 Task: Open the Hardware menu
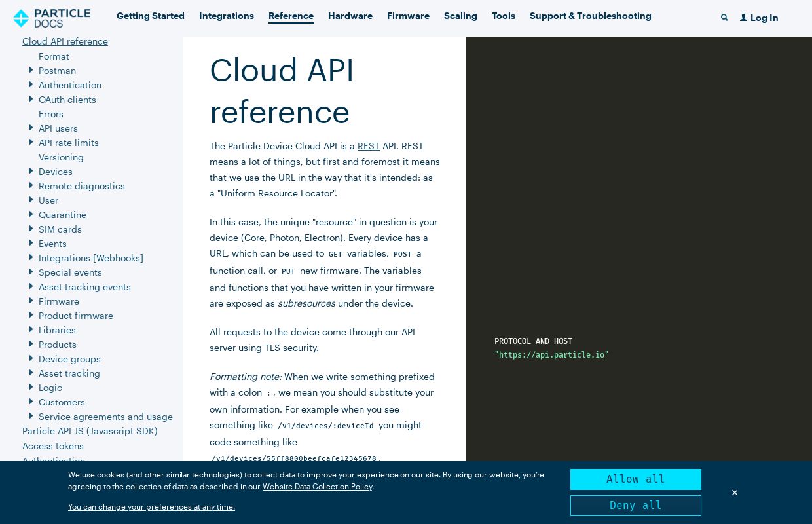pyautogui.click(x=350, y=16)
